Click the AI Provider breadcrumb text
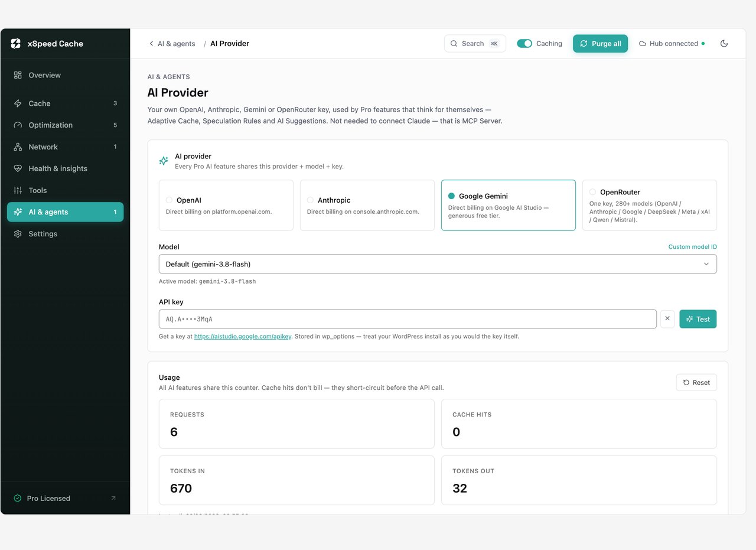The width and height of the screenshot is (756, 550). click(x=230, y=44)
